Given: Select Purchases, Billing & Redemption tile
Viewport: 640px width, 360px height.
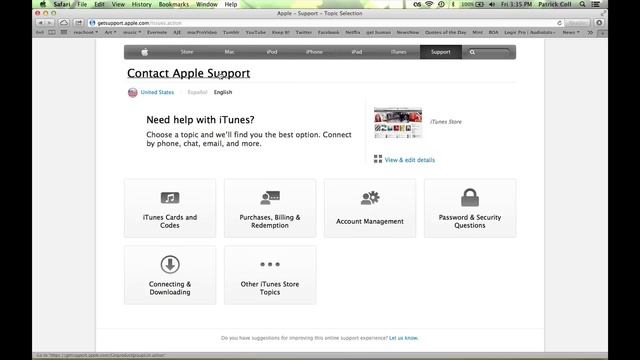Looking at the screenshot, I should pyautogui.click(x=270, y=208).
